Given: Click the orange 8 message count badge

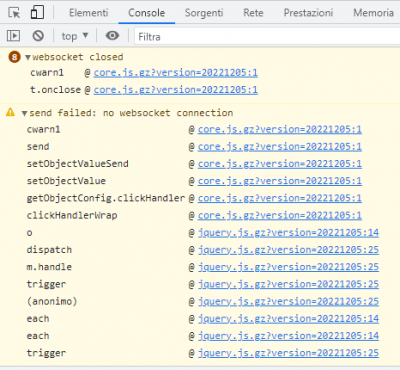Looking at the screenshot, I should (x=14, y=57).
